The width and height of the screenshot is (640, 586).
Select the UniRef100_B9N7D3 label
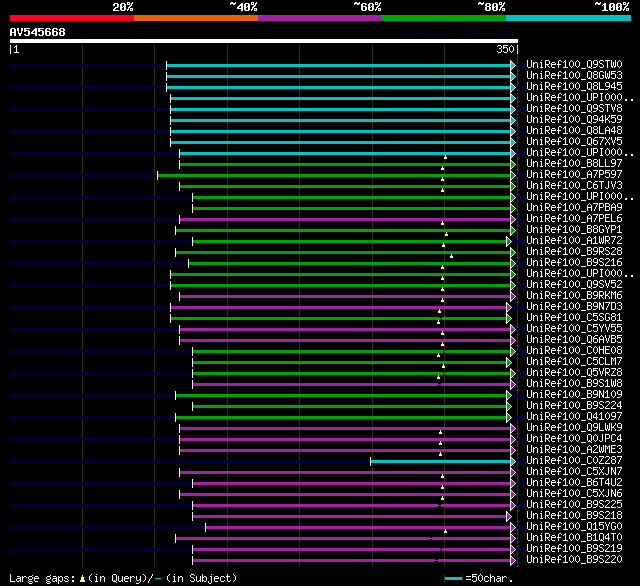[574, 307]
